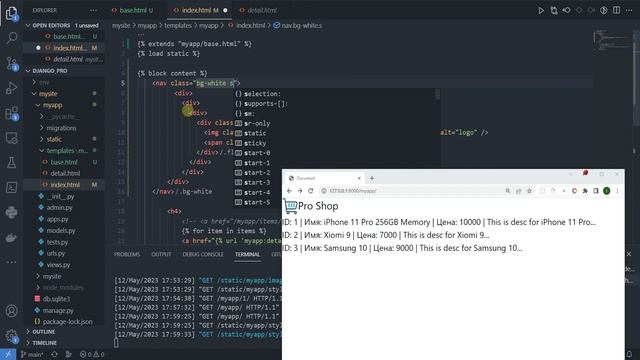Open the Remote Explorer view
Image resolution: width=640 pixels, height=360 pixels.
(x=11, y=138)
